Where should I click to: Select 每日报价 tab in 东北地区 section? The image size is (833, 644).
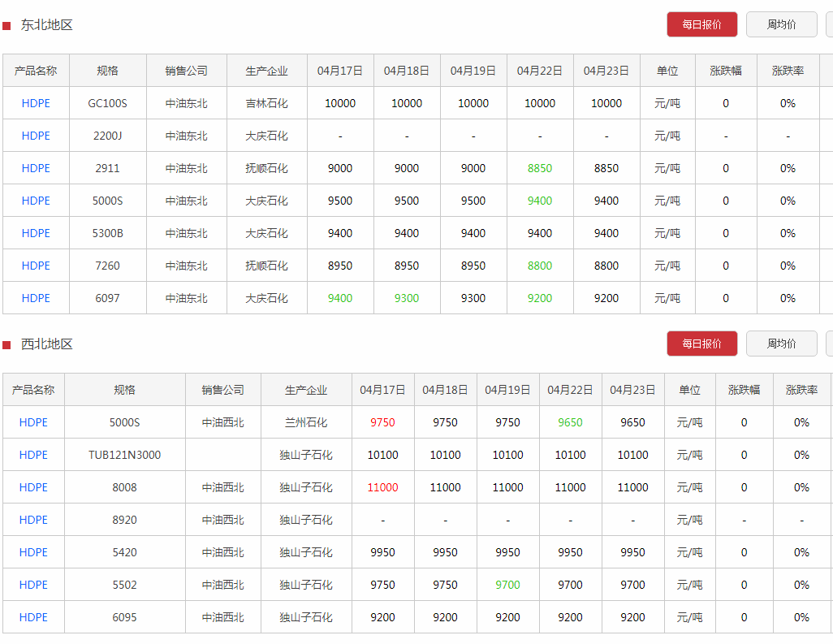[x=701, y=24]
